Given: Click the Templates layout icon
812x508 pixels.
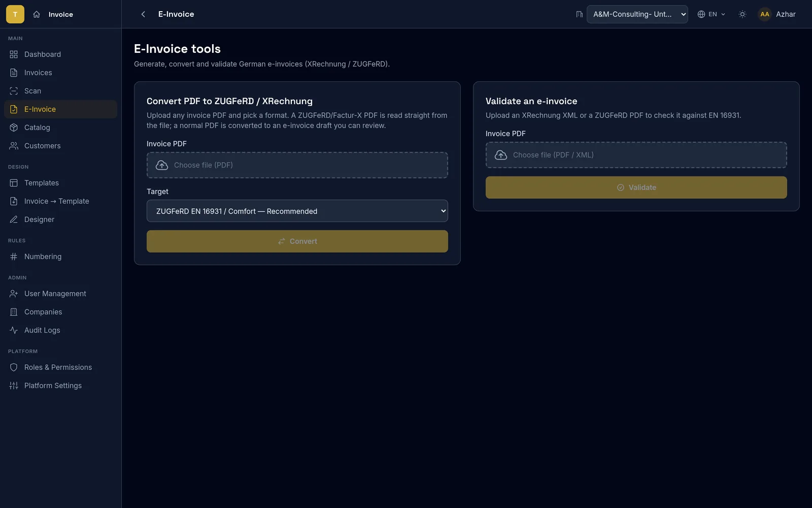Looking at the screenshot, I should (x=14, y=183).
